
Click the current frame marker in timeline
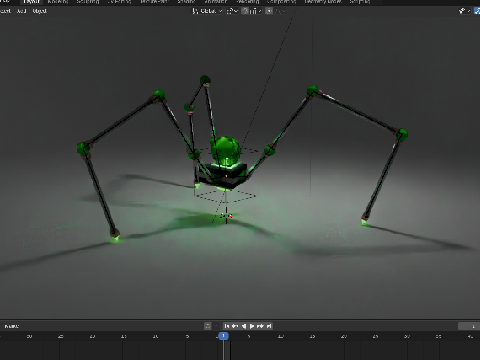[223, 336]
